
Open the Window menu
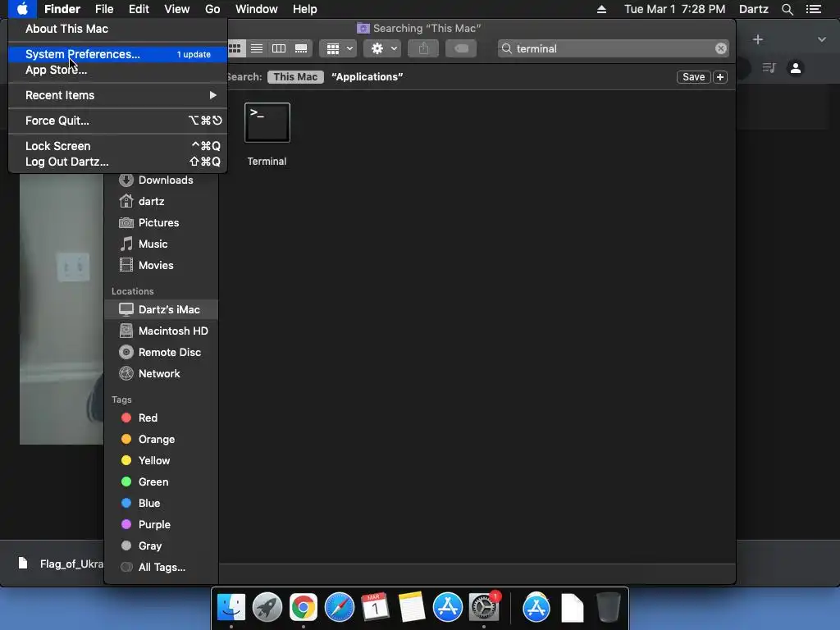pyautogui.click(x=257, y=9)
